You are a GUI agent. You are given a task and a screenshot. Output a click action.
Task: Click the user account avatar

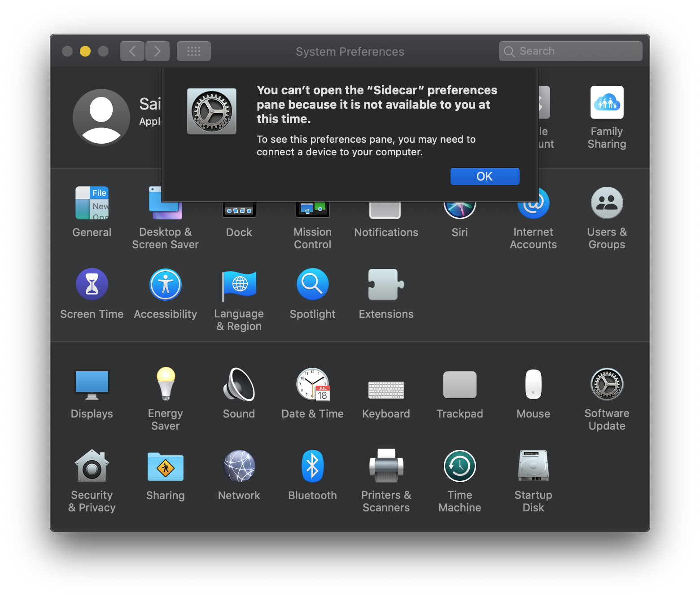pyautogui.click(x=101, y=118)
